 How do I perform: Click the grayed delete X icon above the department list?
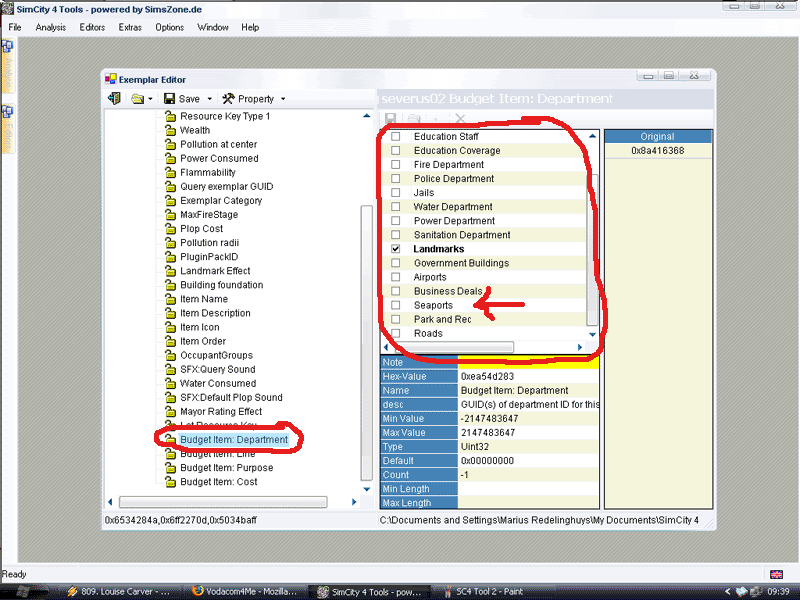coord(460,119)
